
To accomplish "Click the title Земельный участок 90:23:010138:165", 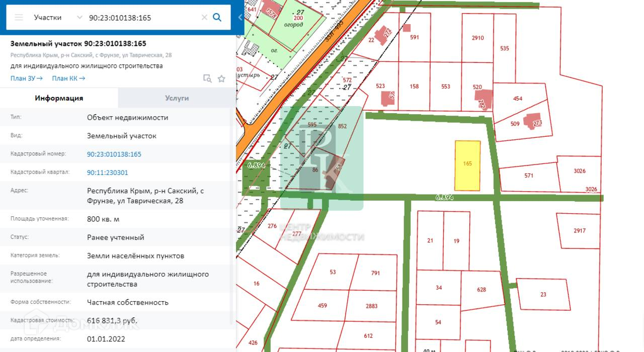I will pyautogui.click(x=78, y=44).
